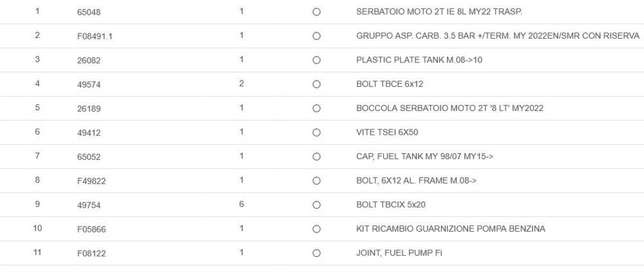Select the VITE TSEI 6X50 radio button
Screen dimensions: 644x266
tap(316, 133)
